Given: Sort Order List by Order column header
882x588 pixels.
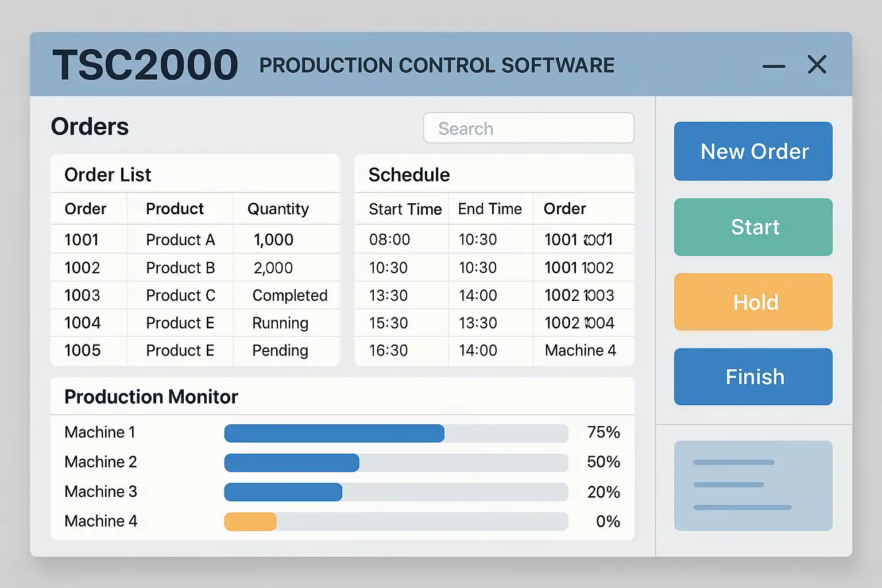Looking at the screenshot, I should (86, 208).
